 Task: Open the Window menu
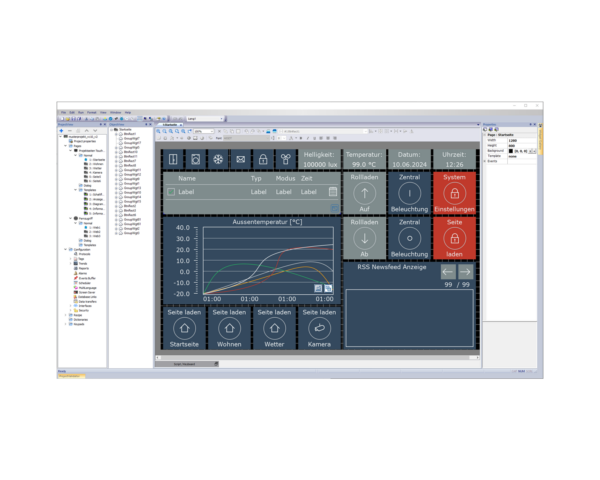coord(116,113)
